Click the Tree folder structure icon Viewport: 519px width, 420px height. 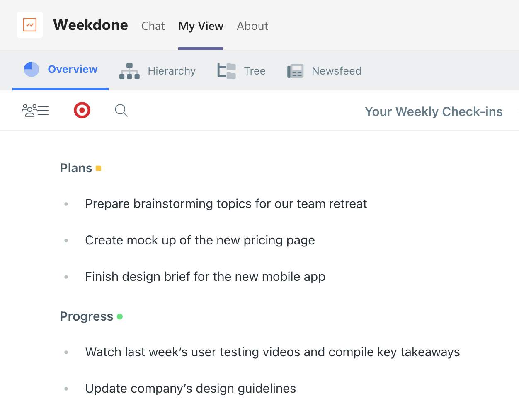tap(227, 71)
